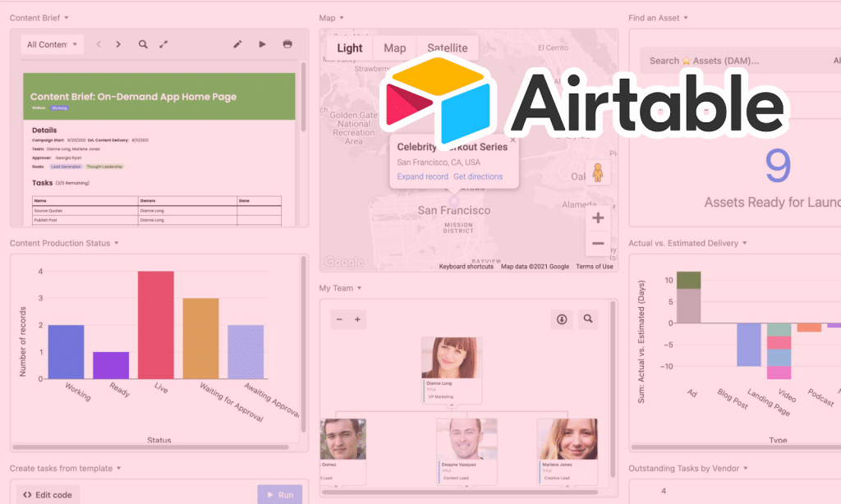Print the Content Brief record
This screenshot has width=841, height=504.
click(287, 44)
